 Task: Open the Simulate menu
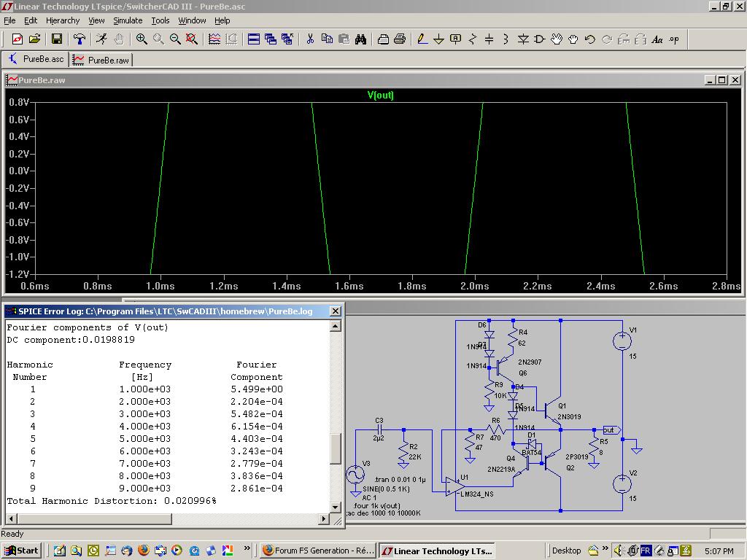click(x=128, y=20)
